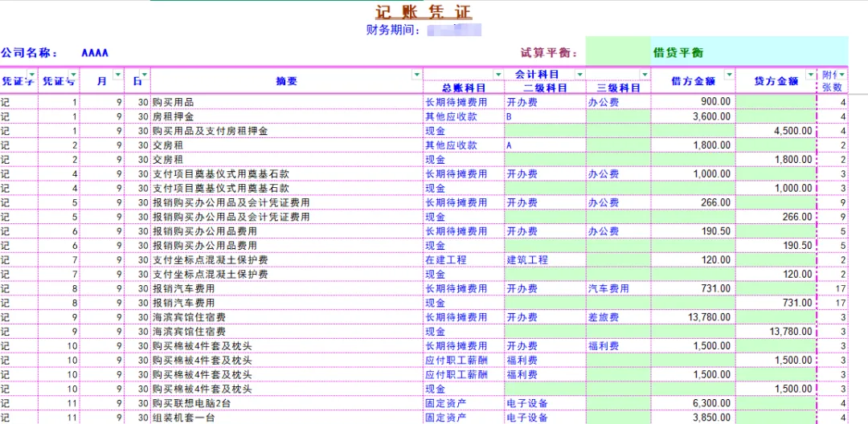Select the 差旅费 third-level account cell
868x424 pixels.
click(x=618, y=317)
